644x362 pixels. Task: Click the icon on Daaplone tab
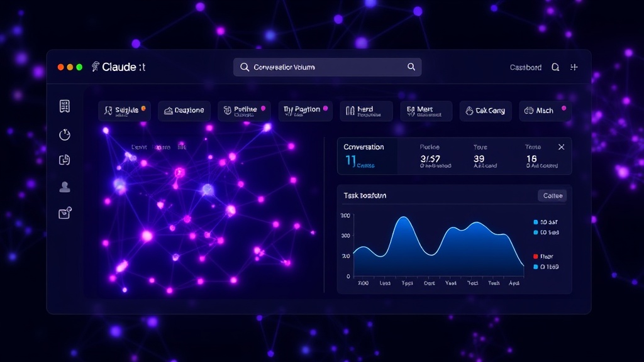(x=168, y=111)
